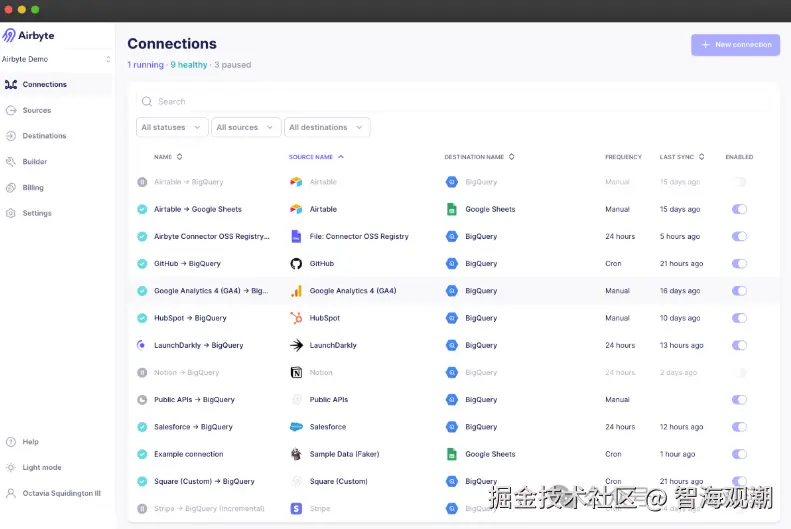The height and width of the screenshot is (529, 791).
Task: Click the Square (Custom) source icon
Action: click(296, 481)
